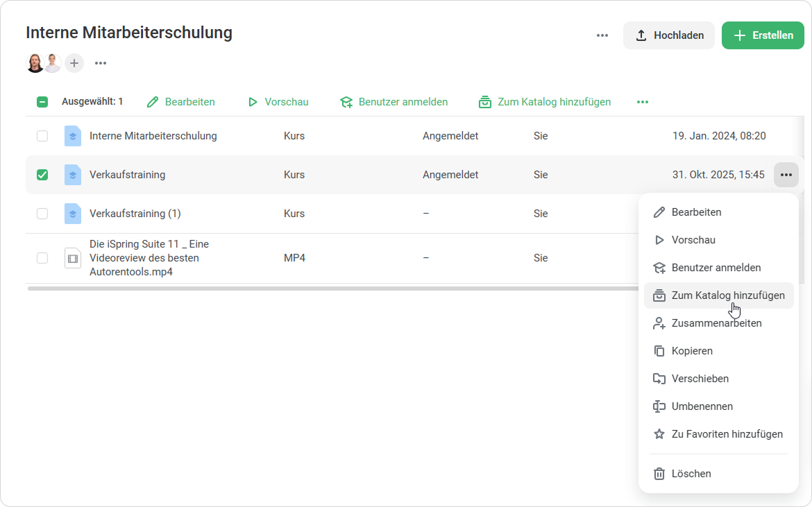Click the Kopieren copy icon in the menu

(x=659, y=351)
